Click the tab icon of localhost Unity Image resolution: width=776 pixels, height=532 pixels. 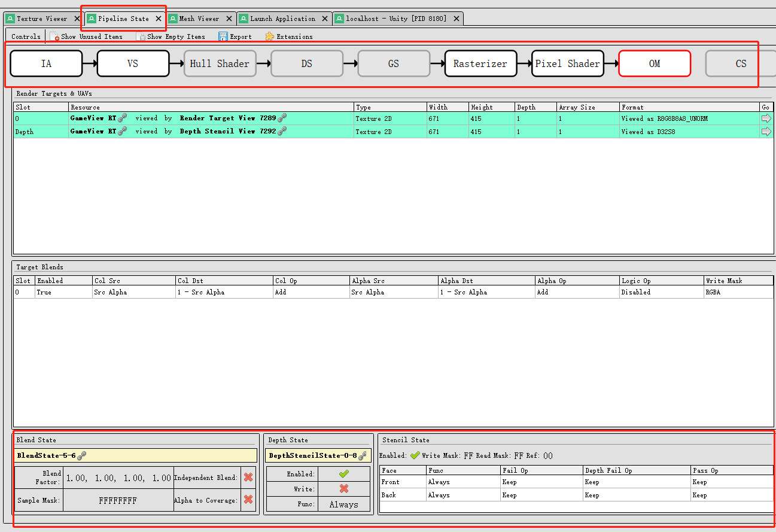pos(339,19)
